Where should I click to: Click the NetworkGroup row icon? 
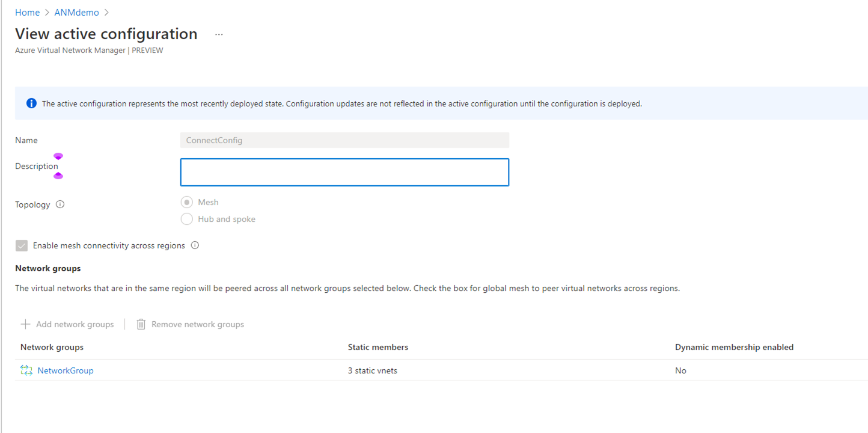(x=26, y=370)
